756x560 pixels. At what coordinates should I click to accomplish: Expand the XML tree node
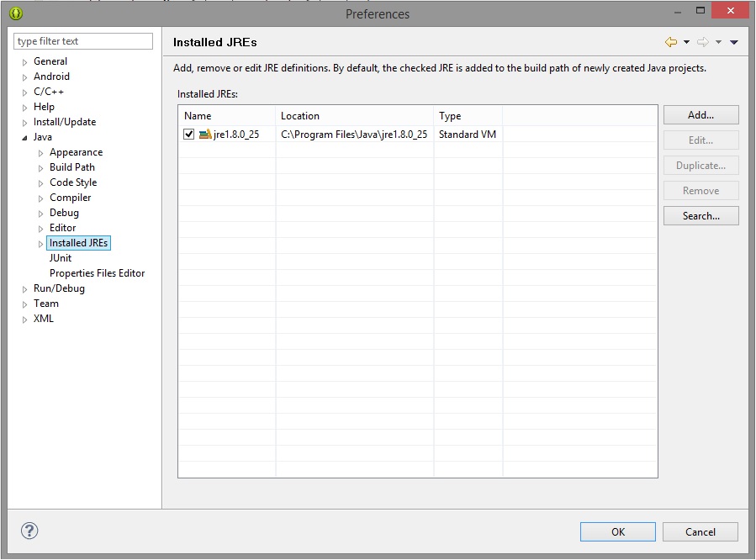pyautogui.click(x=24, y=320)
